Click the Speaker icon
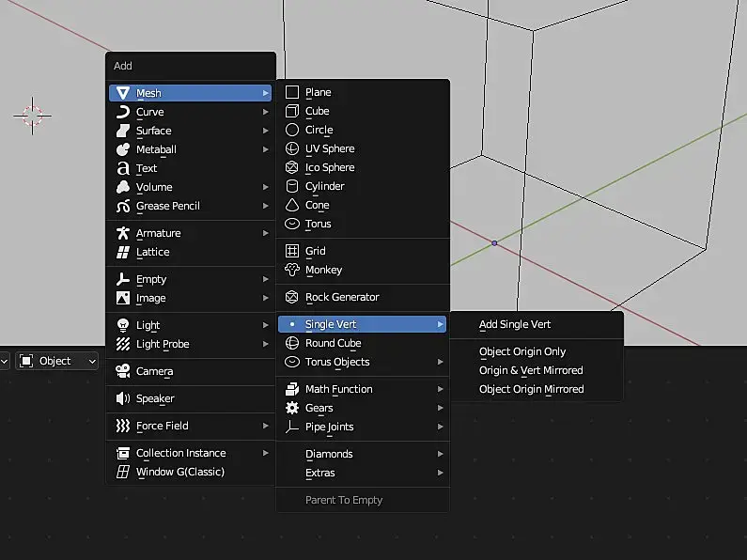The width and height of the screenshot is (747, 560). (123, 398)
